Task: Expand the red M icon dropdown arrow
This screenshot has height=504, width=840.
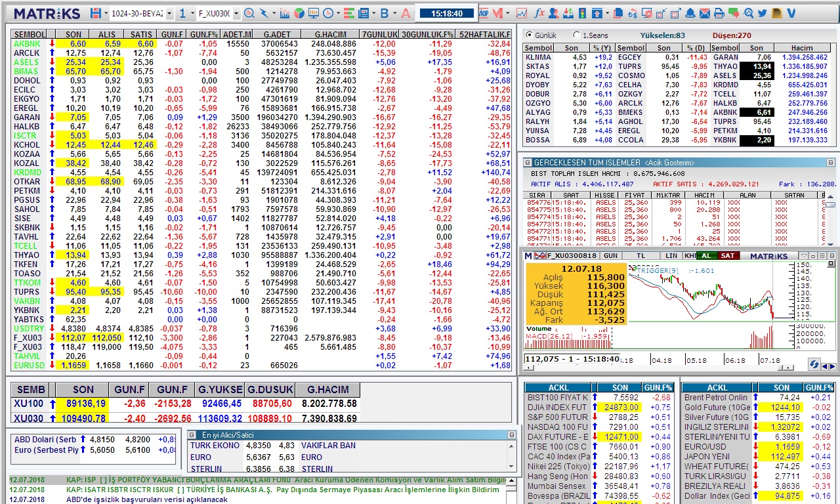Action: pos(508,13)
